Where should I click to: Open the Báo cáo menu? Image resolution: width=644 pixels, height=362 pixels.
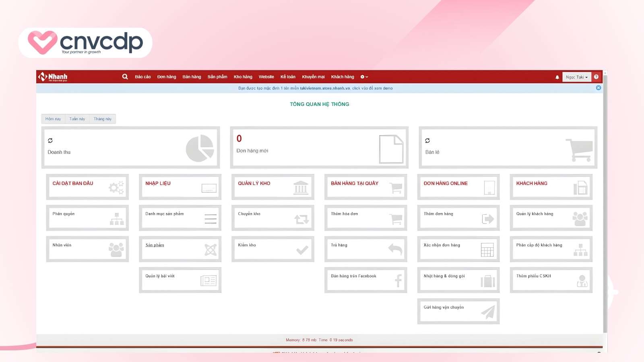(x=143, y=76)
